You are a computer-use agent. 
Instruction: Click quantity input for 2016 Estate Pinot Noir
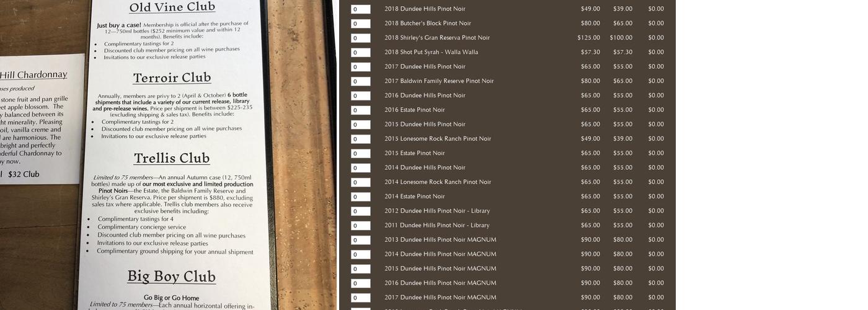[360, 110]
